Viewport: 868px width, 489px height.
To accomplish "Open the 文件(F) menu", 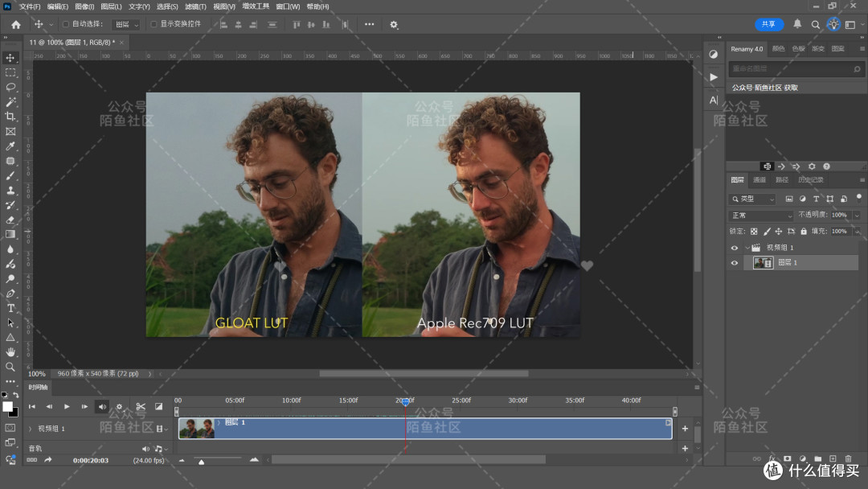I will (30, 6).
